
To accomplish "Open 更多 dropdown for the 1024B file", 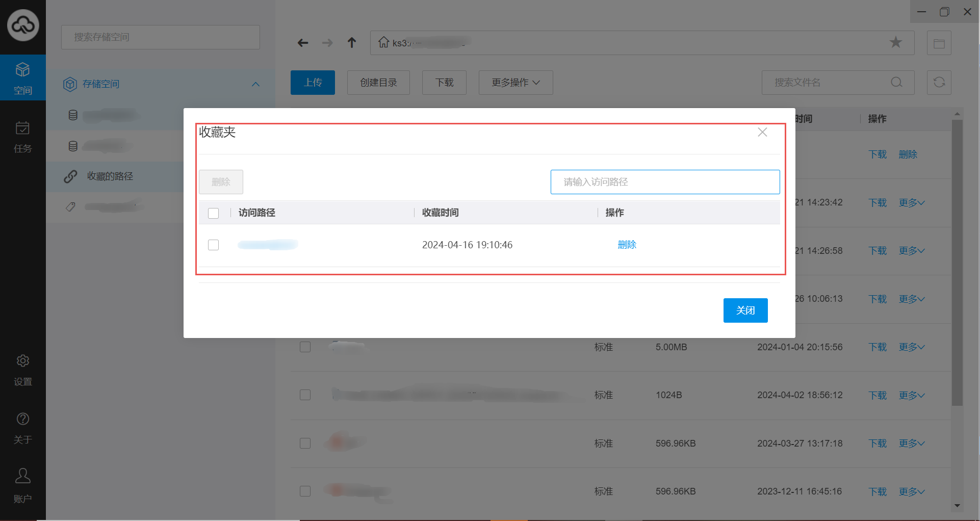I will [x=911, y=396].
